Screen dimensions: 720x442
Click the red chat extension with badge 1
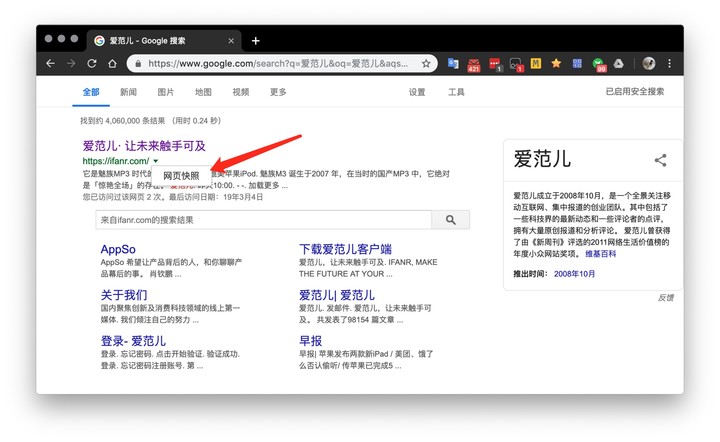pos(495,64)
